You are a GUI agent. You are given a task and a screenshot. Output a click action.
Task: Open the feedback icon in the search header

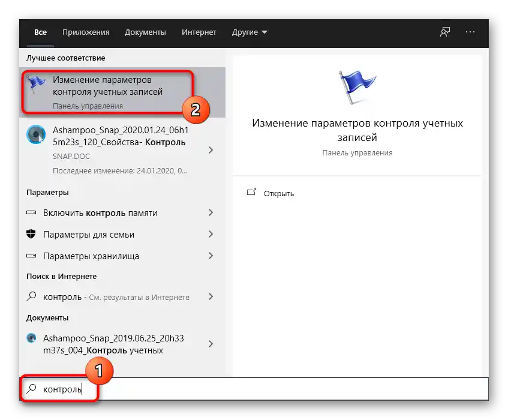click(445, 32)
